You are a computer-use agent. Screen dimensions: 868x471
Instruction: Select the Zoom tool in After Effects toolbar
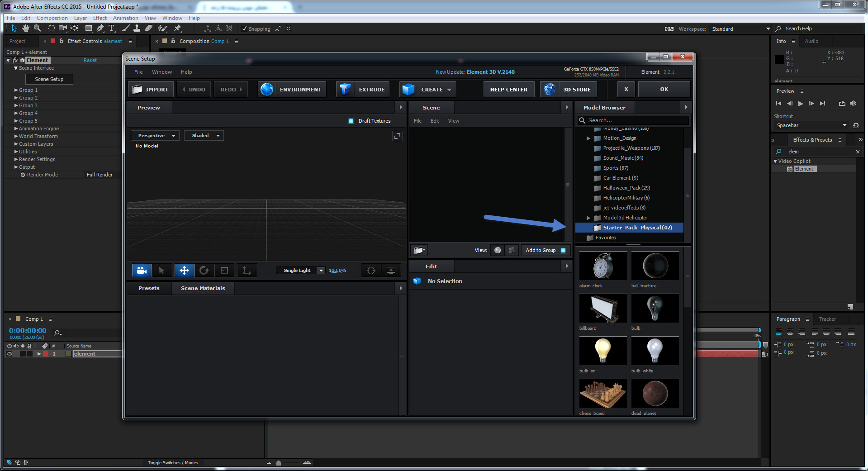pyautogui.click(x=38, y=29)
